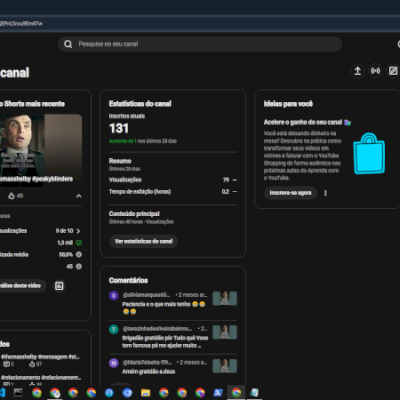Viewport: 400px width, 400px height.
Task: Open the '9 de 10' ranking arrow
Action: coord(78,231)
